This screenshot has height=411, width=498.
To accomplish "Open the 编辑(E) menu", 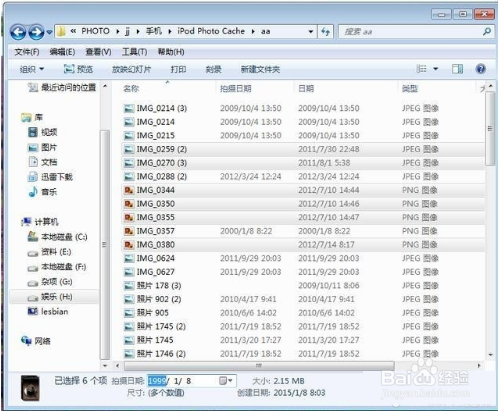I will click(62, 52).
